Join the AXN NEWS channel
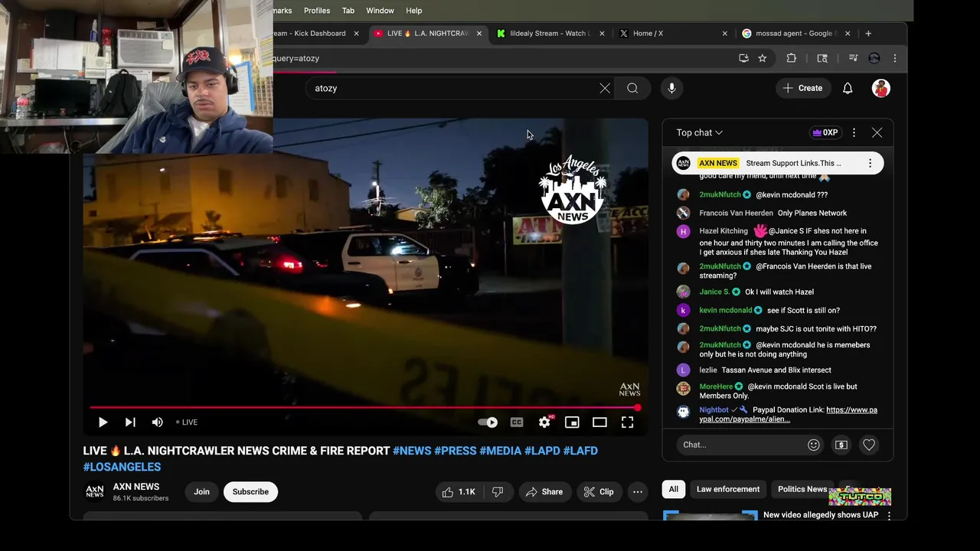980x551 pixels. click(x=201, y=492)
